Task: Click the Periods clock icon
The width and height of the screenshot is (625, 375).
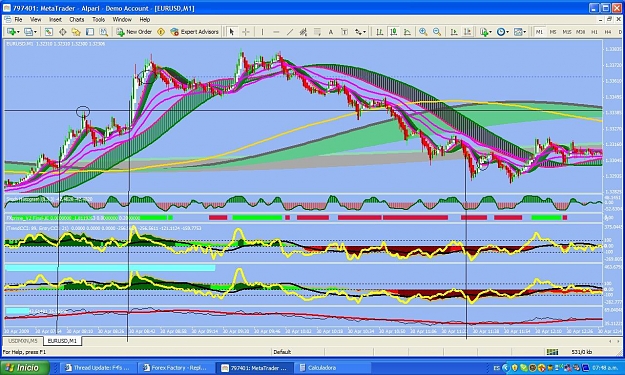Action: [x=501, y=32]
